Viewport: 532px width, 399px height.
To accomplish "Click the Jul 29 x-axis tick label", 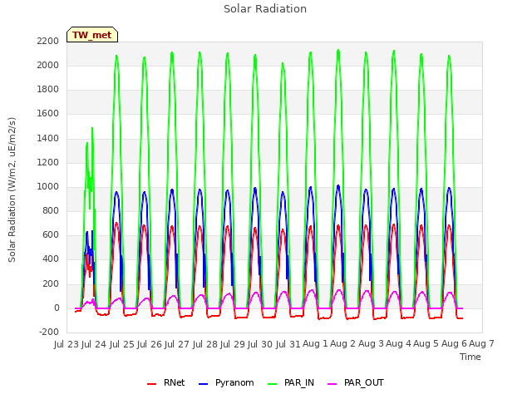I will pyautogui.click(x=233, y=344).
